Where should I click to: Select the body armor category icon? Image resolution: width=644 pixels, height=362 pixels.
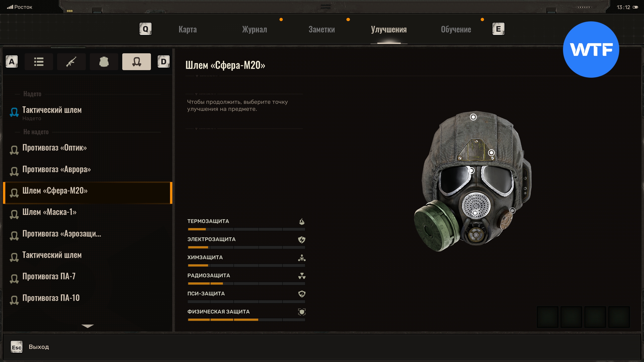tap(104, 62)
